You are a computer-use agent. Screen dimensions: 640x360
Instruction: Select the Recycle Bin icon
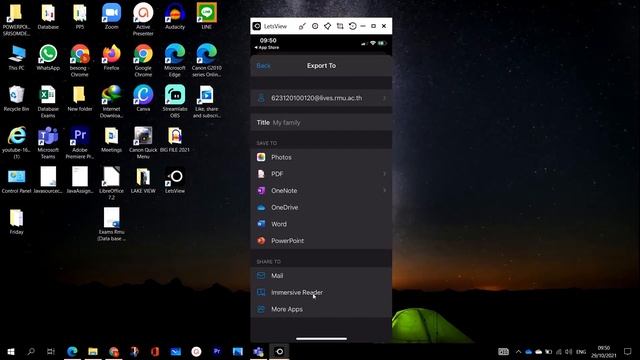[x=16, y=98]
